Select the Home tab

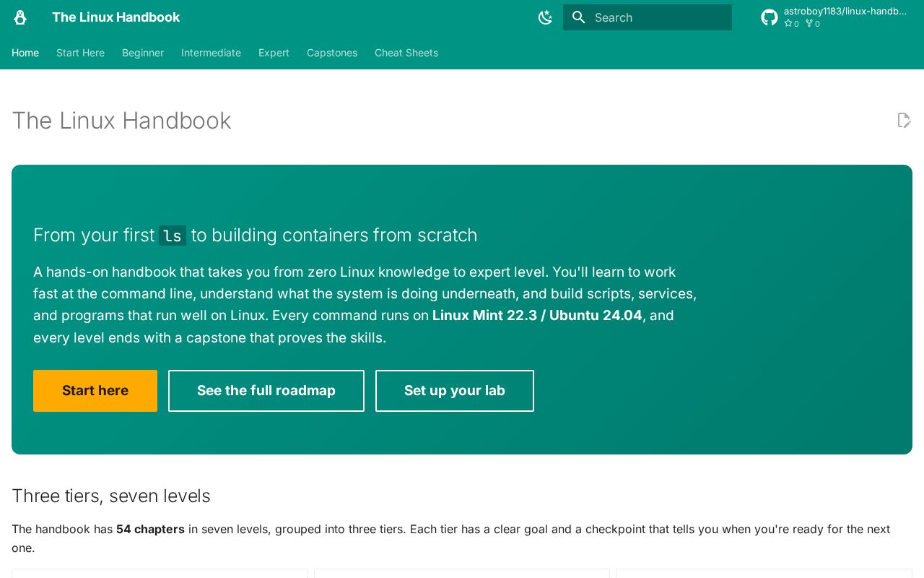[25, 53]
